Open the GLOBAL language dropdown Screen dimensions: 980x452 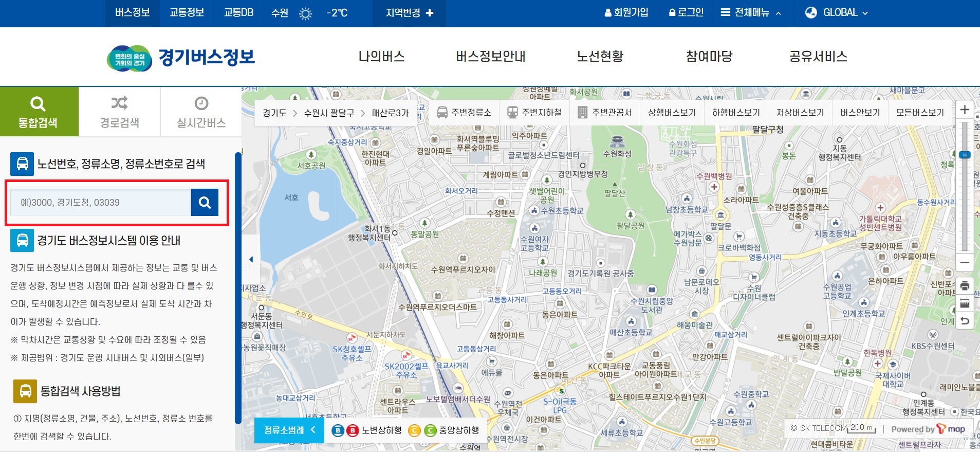point(836,13)
